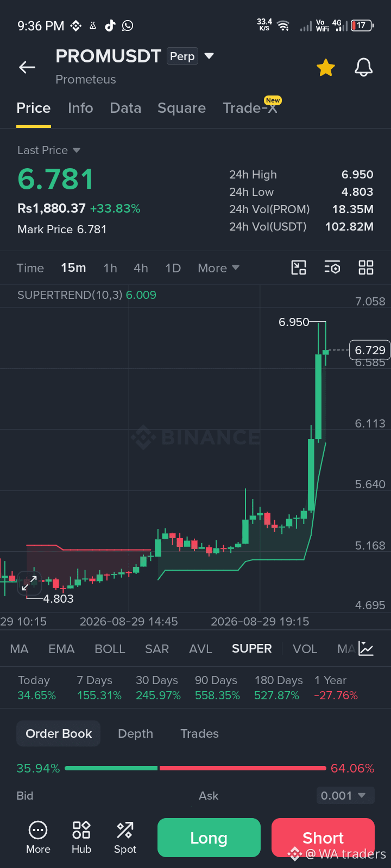Toggle the favorite star icon
391x868 pixels.
coord(326,68)
